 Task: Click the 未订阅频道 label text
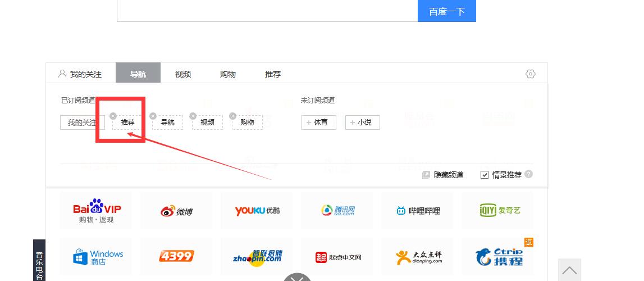point(318,100)
